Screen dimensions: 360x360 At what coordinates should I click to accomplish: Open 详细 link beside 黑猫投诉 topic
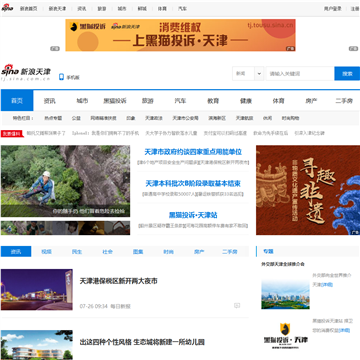tap(344, 330)
